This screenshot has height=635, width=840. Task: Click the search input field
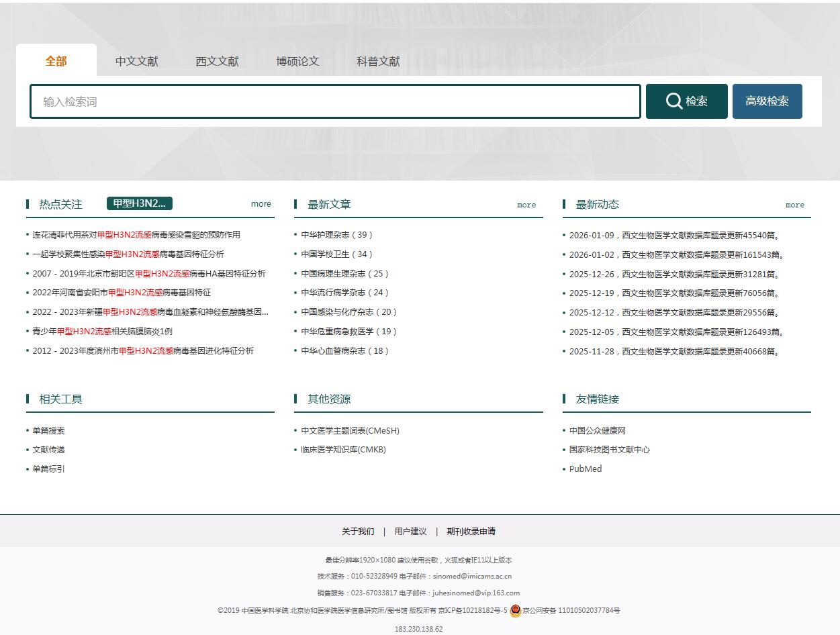[336, 101]
